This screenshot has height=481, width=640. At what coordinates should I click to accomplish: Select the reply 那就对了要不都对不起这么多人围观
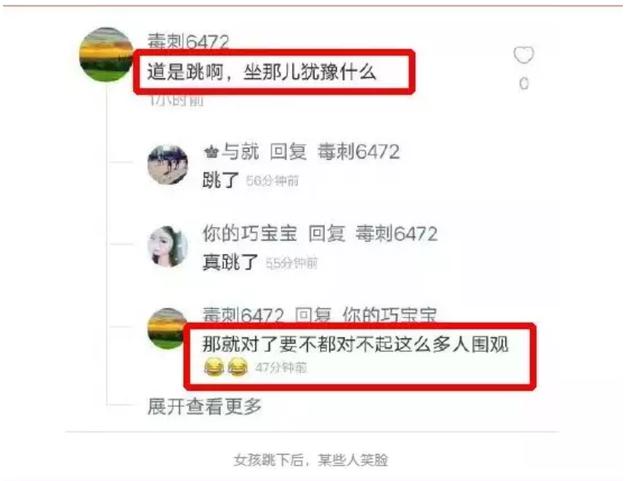coord(356,344)
